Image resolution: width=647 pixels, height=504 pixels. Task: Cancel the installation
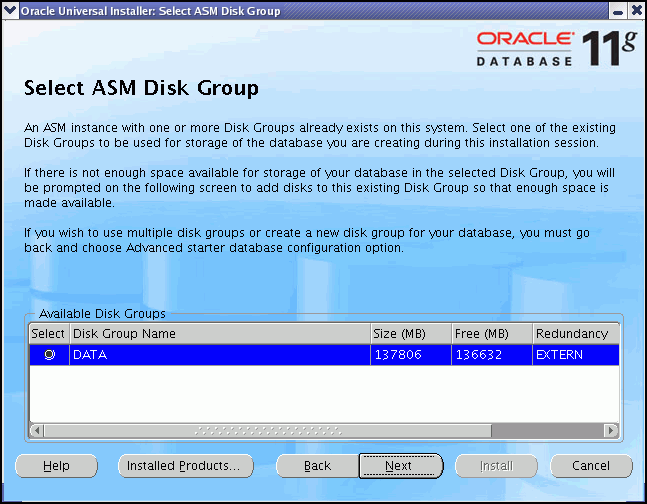click(x=591, y=466)
